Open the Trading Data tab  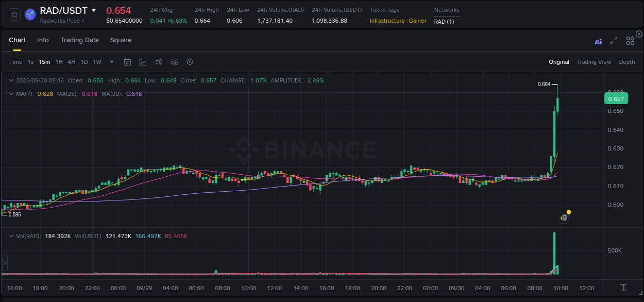pos(79,40)
